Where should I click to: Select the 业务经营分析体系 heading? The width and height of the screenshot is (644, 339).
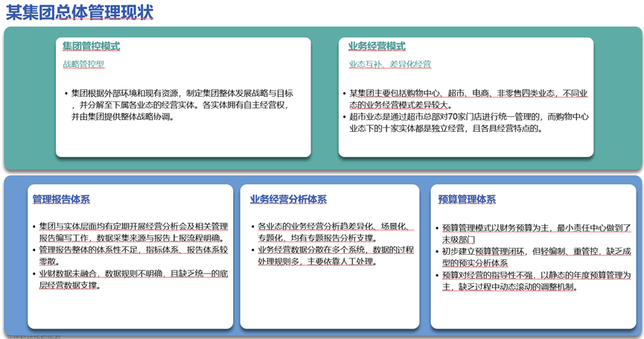pos(288,199)
